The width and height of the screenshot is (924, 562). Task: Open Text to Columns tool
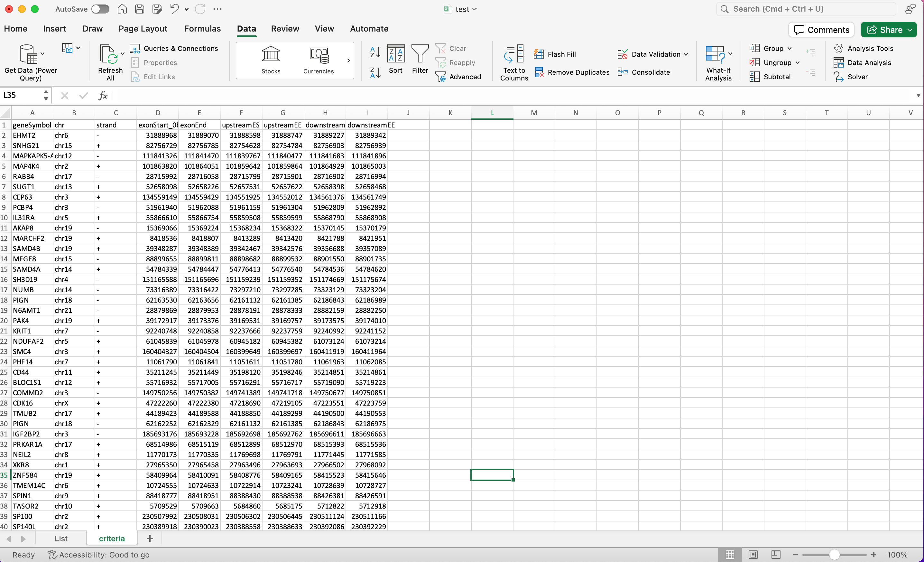click(514, 62)
